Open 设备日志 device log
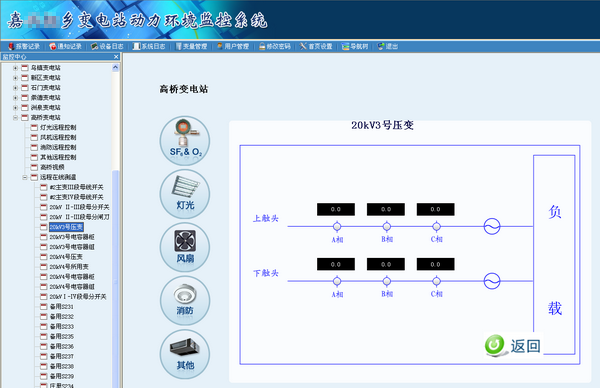Image resolution: width=600 pixels, height=388 pixels. pos(107,46)
